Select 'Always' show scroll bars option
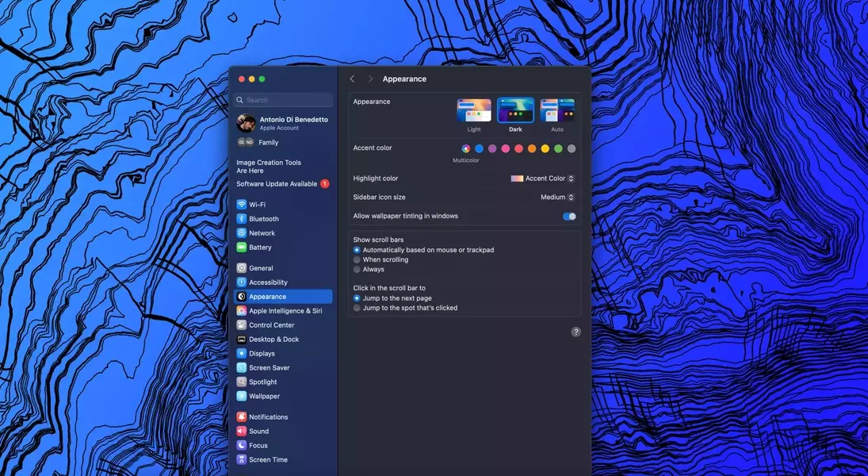The height and width of the screenshot is (476, 868). coord(357,270)
